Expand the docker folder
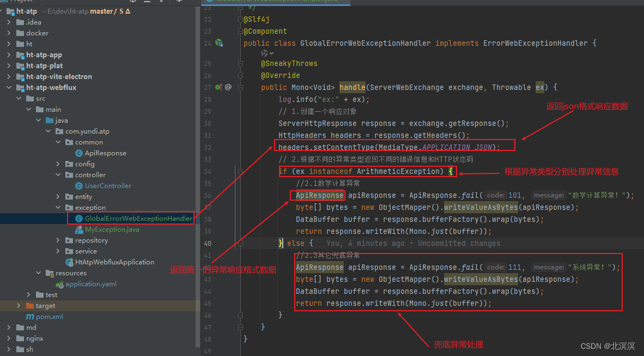The image size is (644, 356). [9, 33]
